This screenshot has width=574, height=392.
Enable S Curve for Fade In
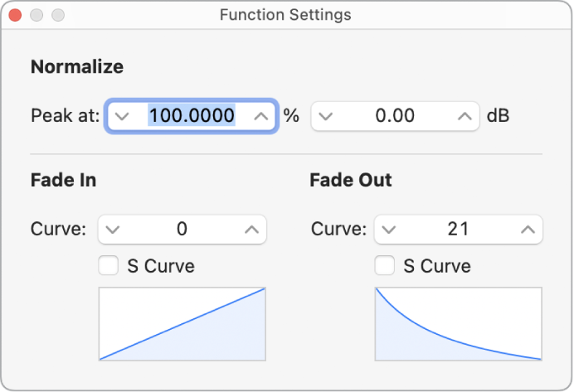pyautogui.click(x=108, y=266)
